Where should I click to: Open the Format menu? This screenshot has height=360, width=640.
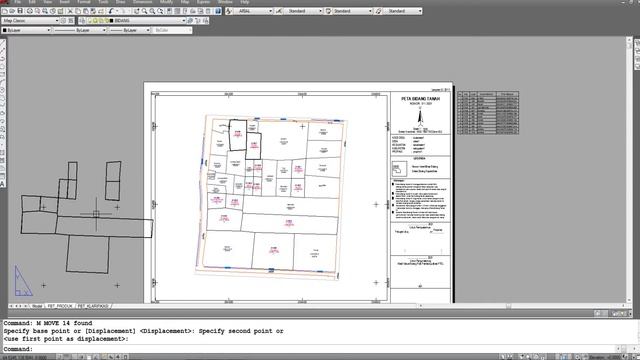pyautogui.click(x=84, y=2)
